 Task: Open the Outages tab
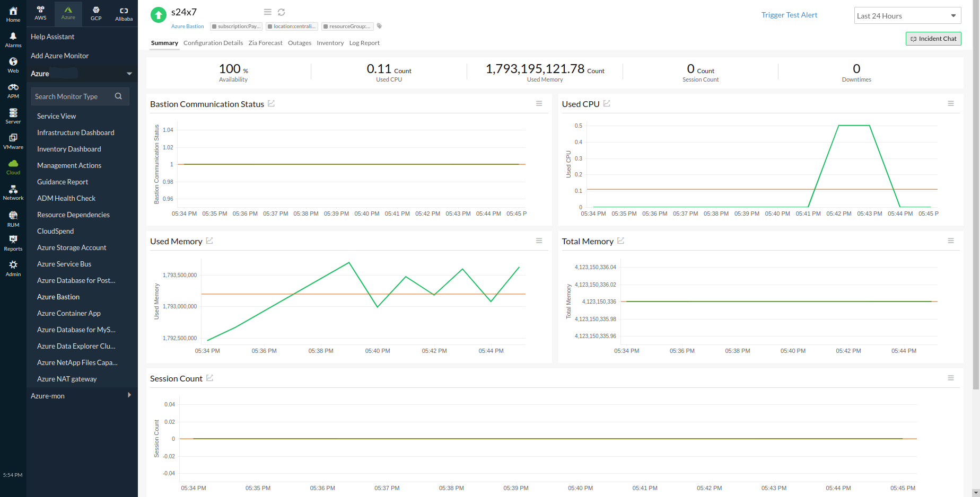tap(300, 43)
